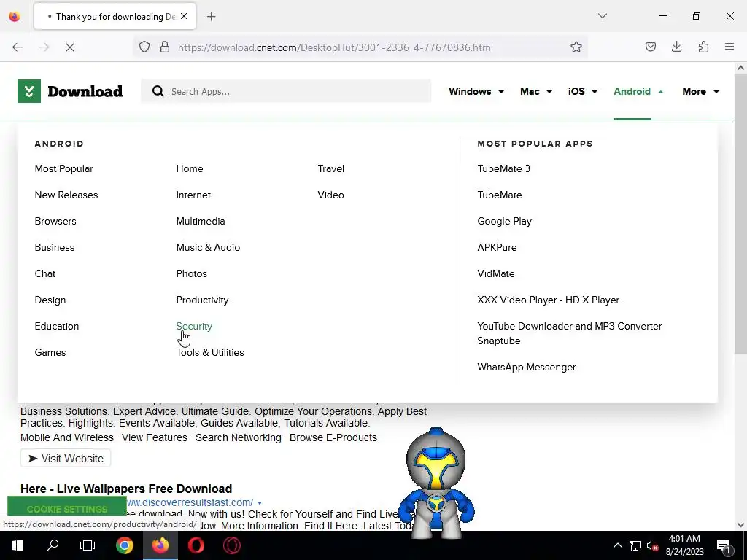This screenshot has width=747, height=560.
Task: Click the Browse E-Products link
Action: pyautogui.click(x=333, y=437)
